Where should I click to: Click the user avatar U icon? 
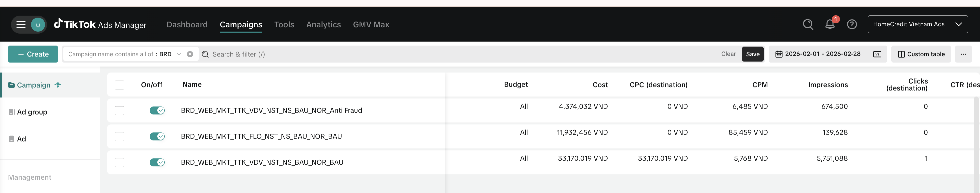38,25
